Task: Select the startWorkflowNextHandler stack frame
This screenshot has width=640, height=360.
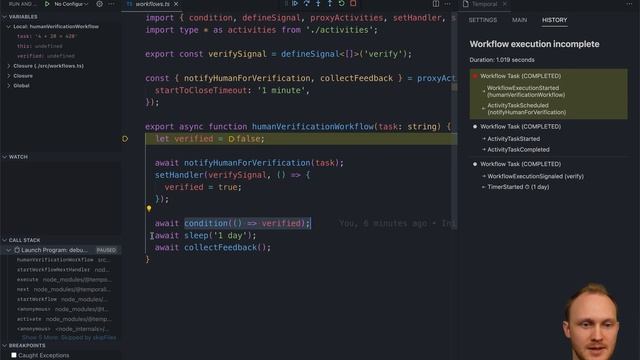Action: [x=63, y=269]
